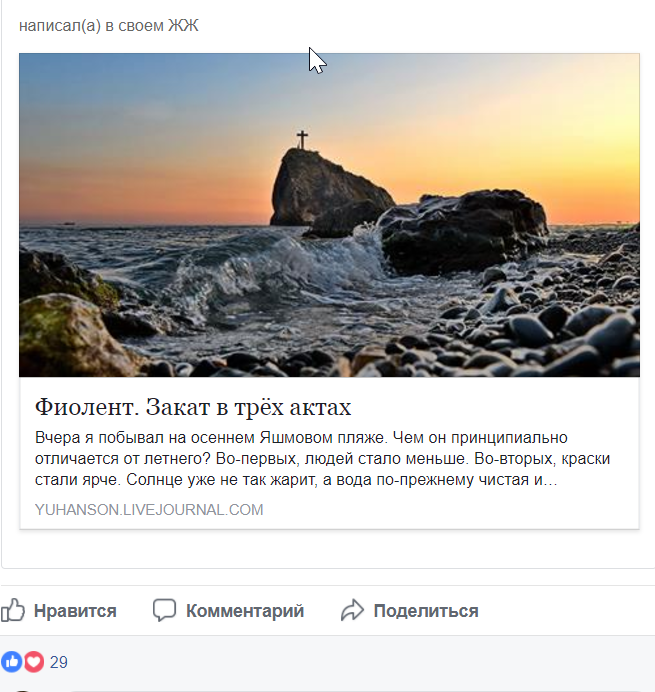655x692 pixels.
Task: Visit YUHANSON.LIVEJOURNAL.COM source link
Action: point(149,510)
